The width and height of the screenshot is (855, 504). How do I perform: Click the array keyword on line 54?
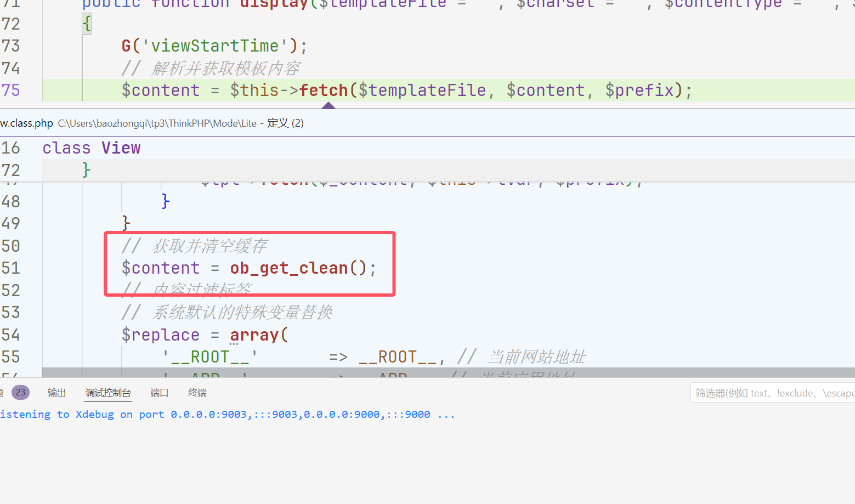point(254,335)
